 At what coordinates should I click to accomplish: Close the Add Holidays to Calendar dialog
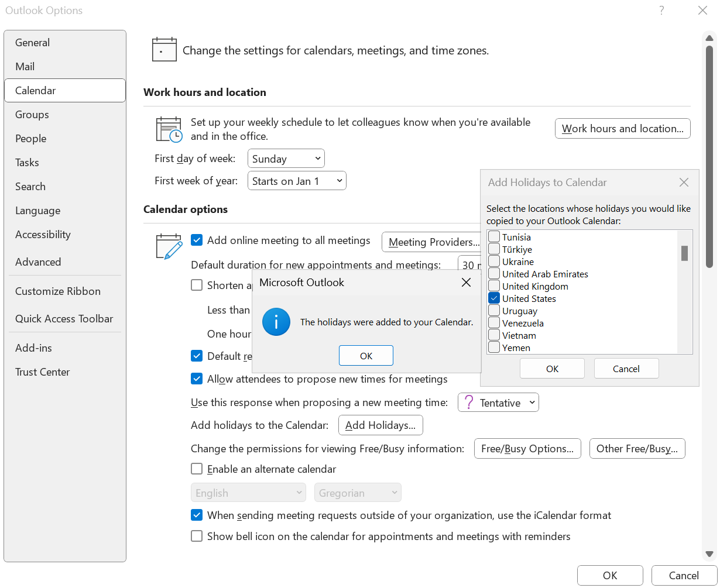[x=684, y=183]
